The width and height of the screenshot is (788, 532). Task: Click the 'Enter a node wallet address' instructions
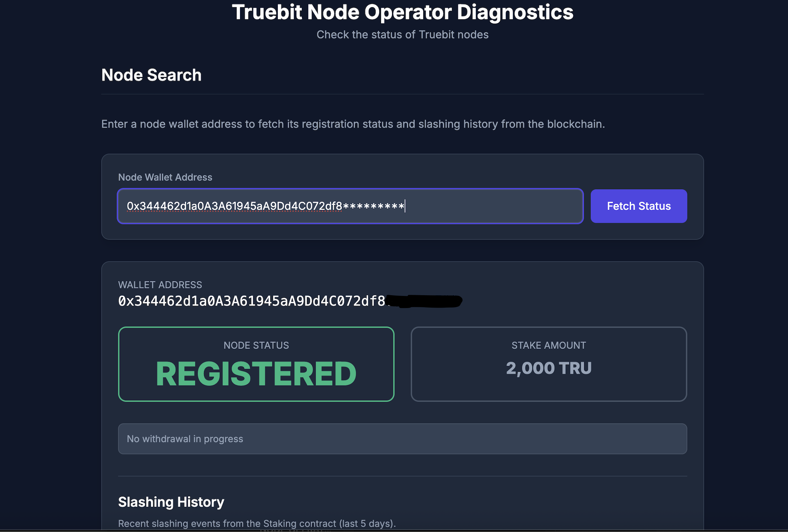[353, 124]
